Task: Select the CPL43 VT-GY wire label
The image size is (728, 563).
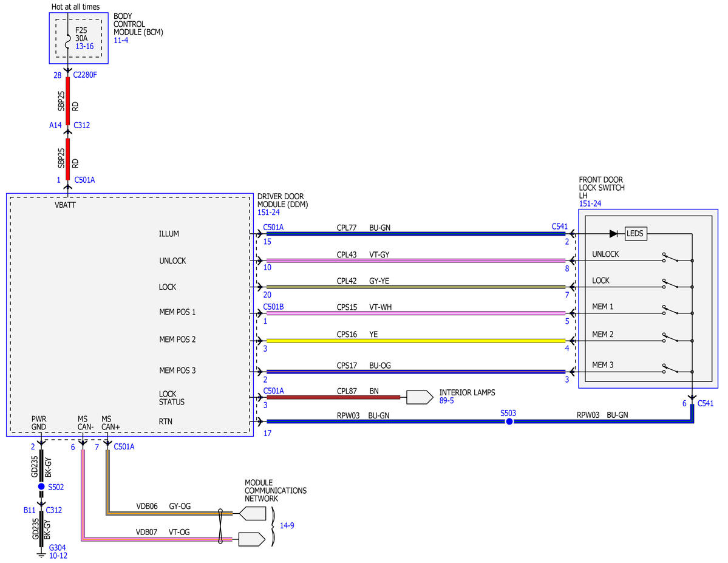Action: pyautogui.click(x=363, y=254)
